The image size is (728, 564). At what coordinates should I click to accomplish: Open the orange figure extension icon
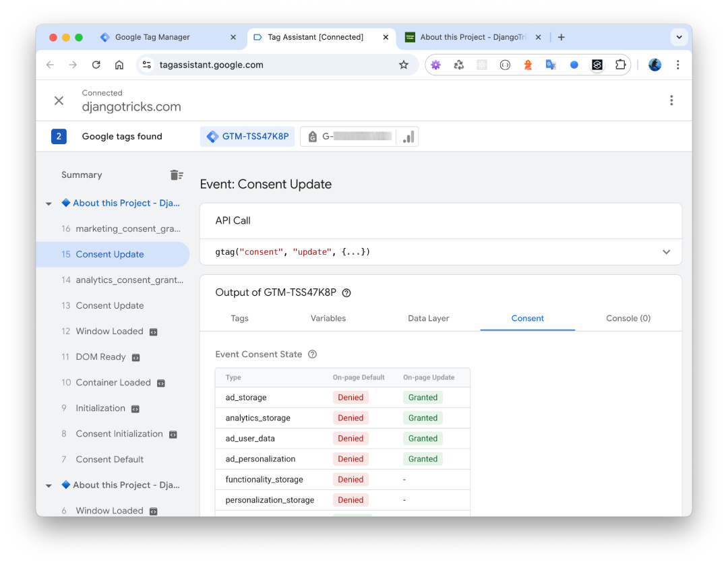pos(528,65)
